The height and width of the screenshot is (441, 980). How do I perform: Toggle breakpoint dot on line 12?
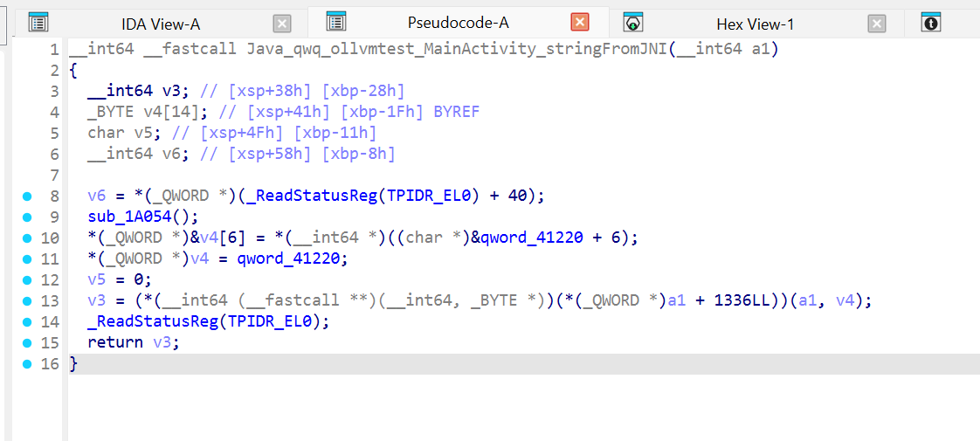(25, 279)
